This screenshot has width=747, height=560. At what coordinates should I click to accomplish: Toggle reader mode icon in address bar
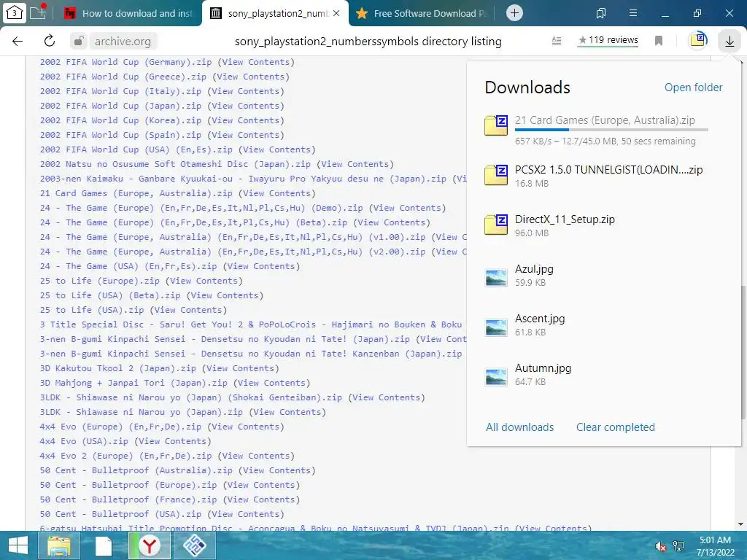click(x=557, y=41)
